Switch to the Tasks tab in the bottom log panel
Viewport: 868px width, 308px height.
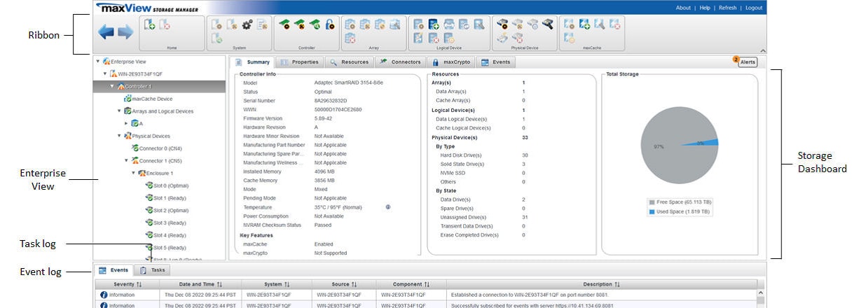click(x=152, y=269)
